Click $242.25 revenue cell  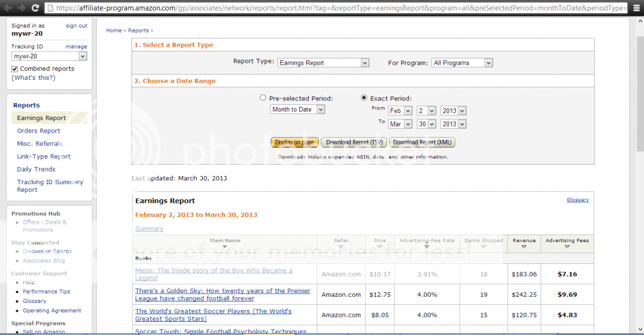[524, 294]
